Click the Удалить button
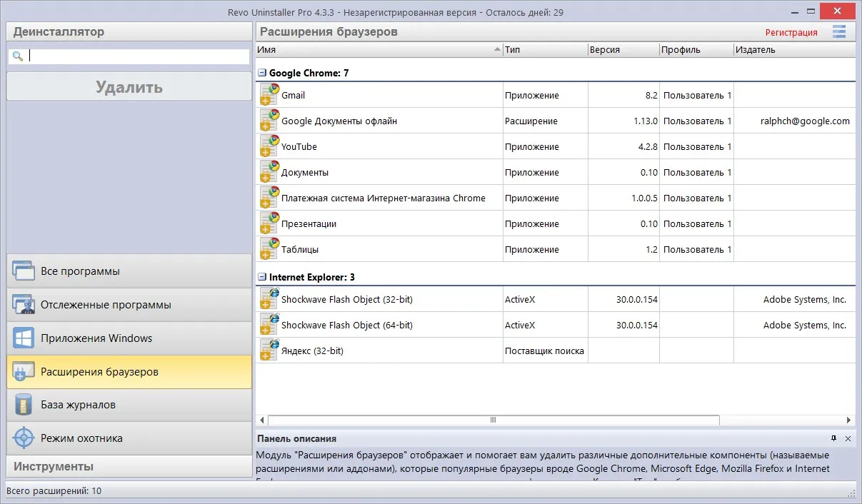This screenshot has width=862, height=504. (129, 87)
